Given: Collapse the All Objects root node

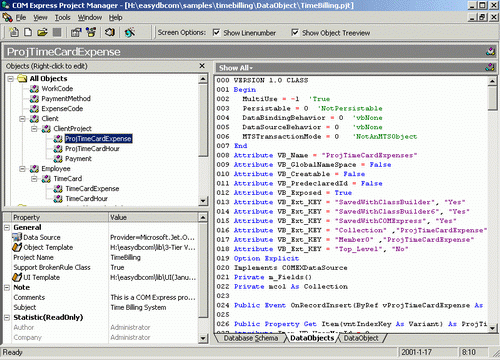Looking at the screenshot, I should click(10, 79).
